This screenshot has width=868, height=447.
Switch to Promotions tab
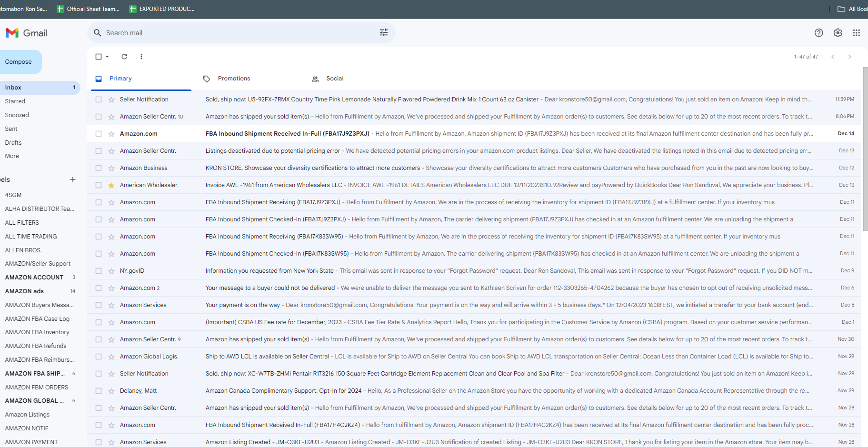tap(234, 79)
